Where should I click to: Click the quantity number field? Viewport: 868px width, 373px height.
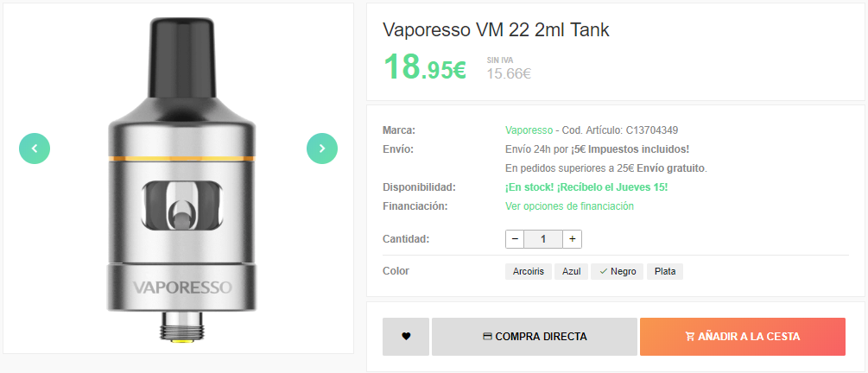(x=543, y=239)
